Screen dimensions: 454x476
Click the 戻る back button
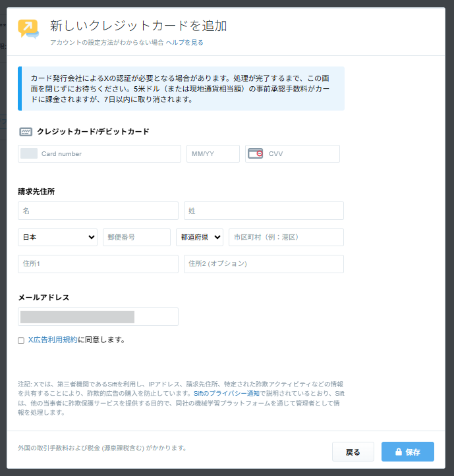click(353, 452)
